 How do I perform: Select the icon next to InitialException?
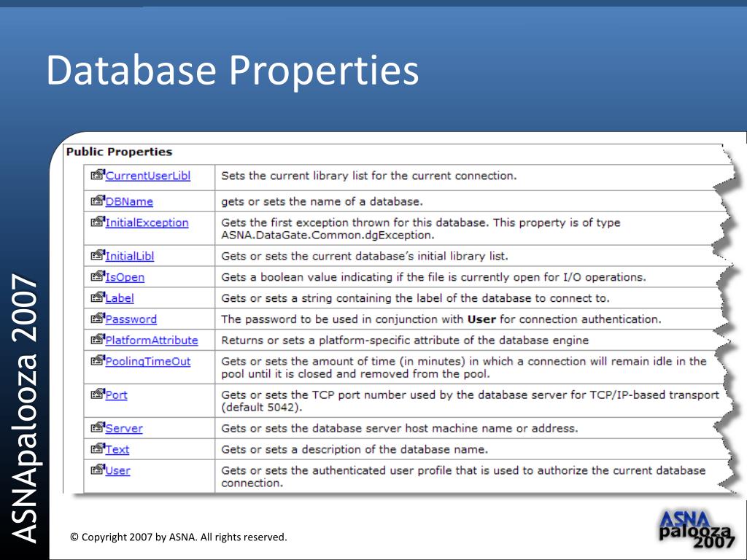pyautogui.click(x=98, y=221)
